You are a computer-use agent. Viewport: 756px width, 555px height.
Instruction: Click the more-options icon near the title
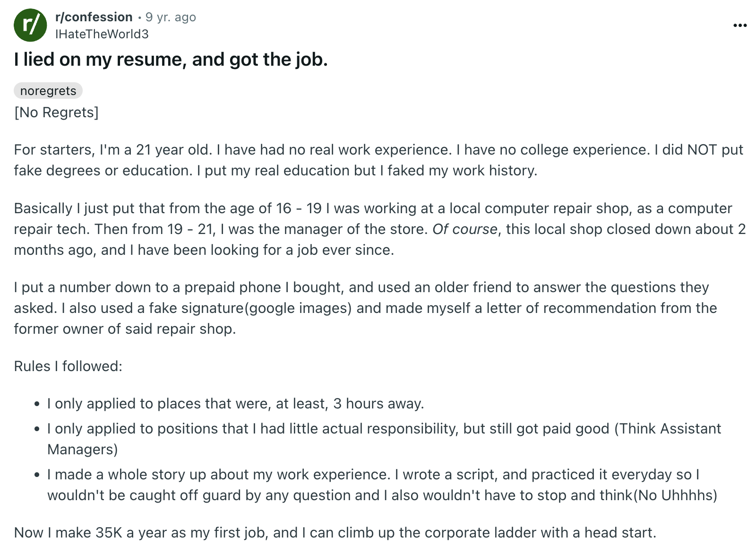739,26
